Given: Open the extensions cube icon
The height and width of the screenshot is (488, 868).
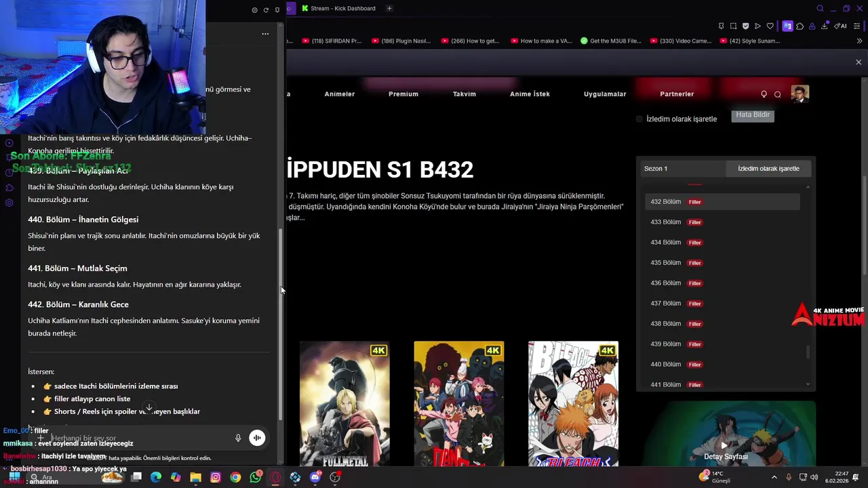Looking at the screenshot, I should click(x=800, y=26).
